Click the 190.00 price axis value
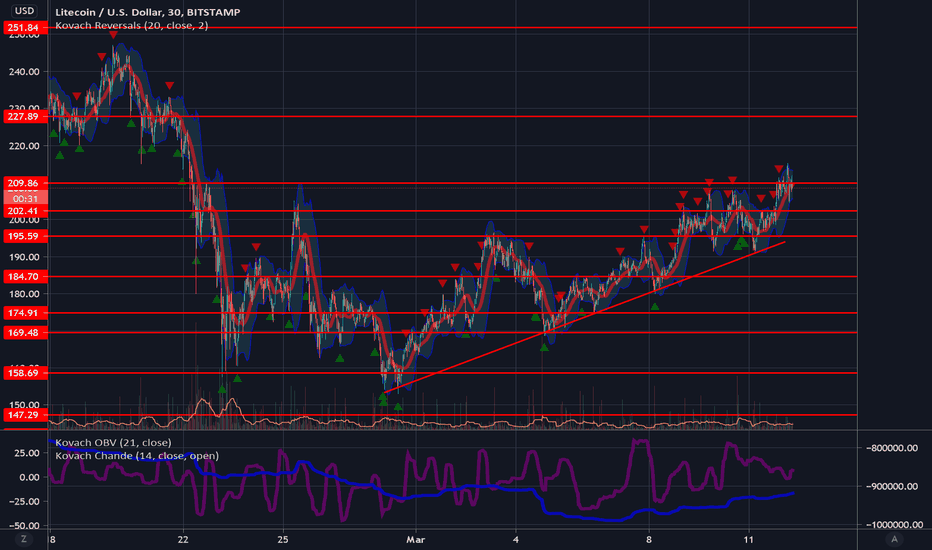Image resolution: width=932 pixels, height=550 pixels. 24,257
